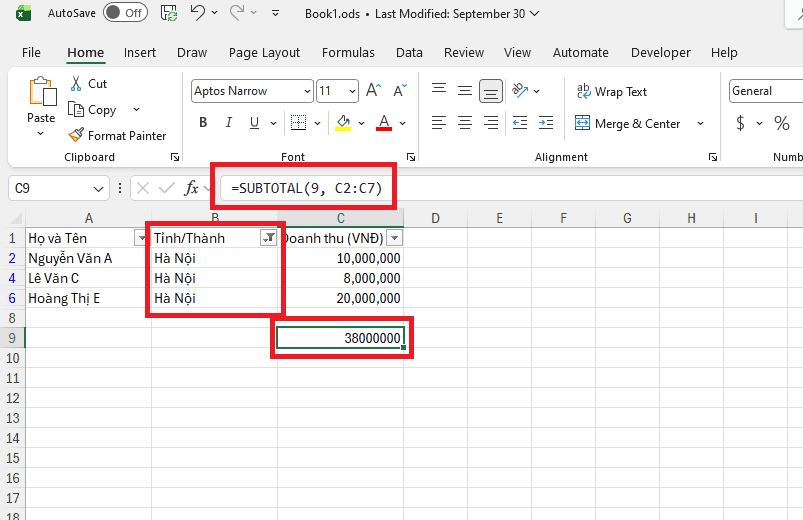Click the Name Box showing C9
803x520 pixels.
pos(59,189)
